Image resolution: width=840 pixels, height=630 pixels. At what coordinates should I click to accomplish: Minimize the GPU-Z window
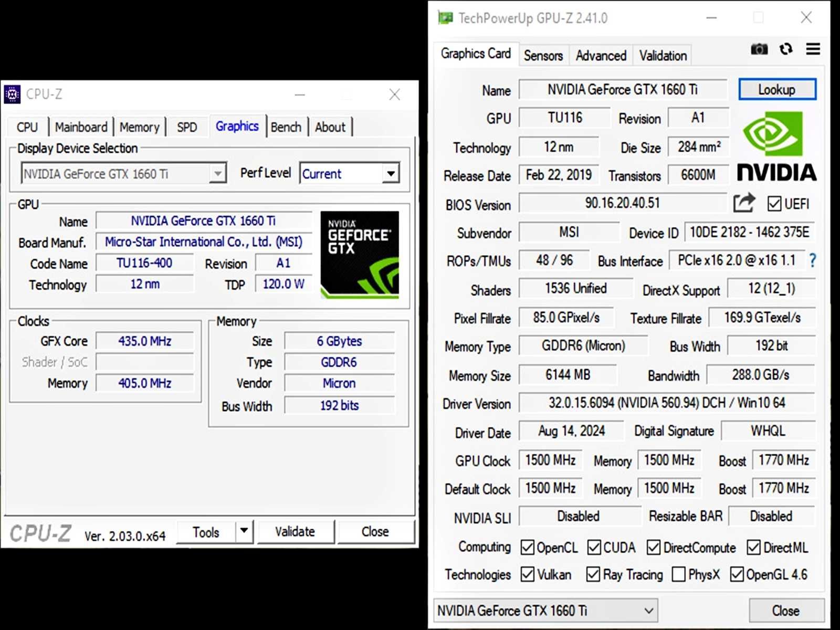[711, 18]
